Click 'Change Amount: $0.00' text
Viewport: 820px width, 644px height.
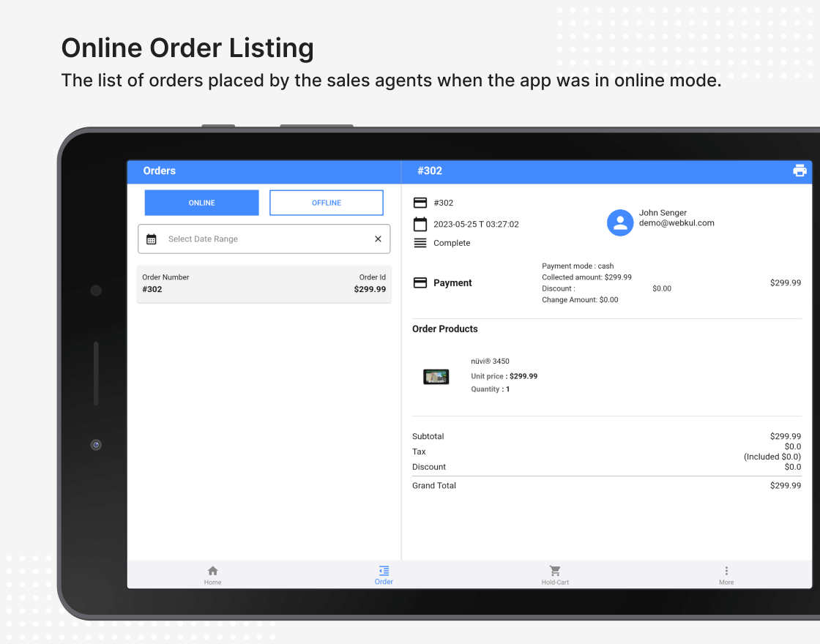coord(580,299)
